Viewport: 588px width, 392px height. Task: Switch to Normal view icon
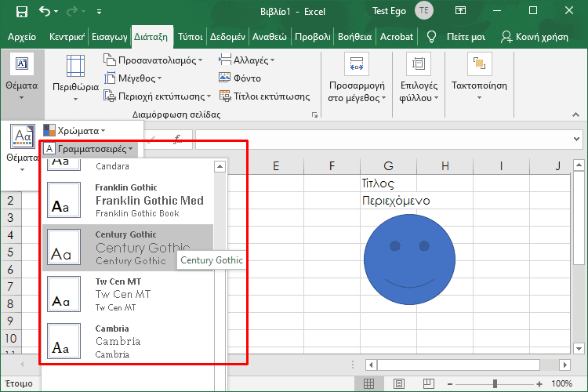coord(369,383)
